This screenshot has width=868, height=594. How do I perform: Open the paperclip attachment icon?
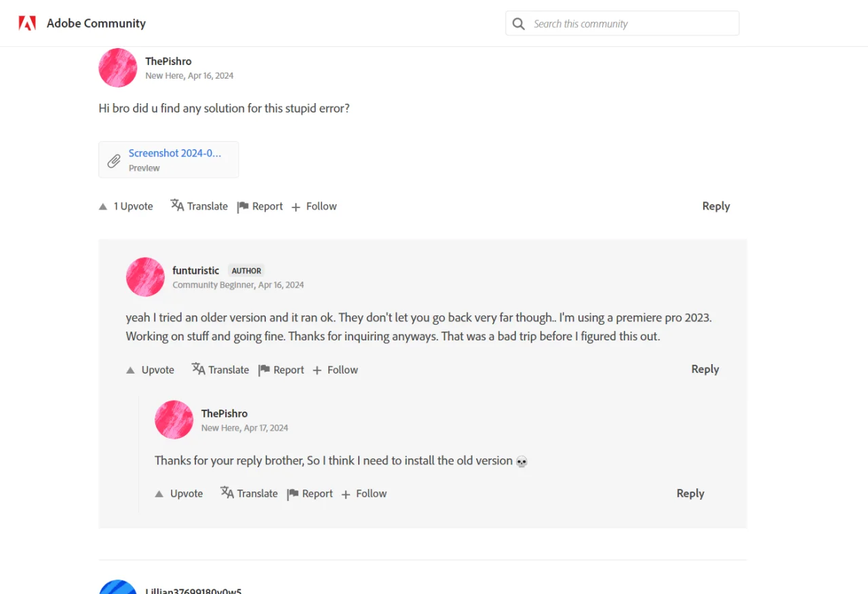(x=114, y=161)
